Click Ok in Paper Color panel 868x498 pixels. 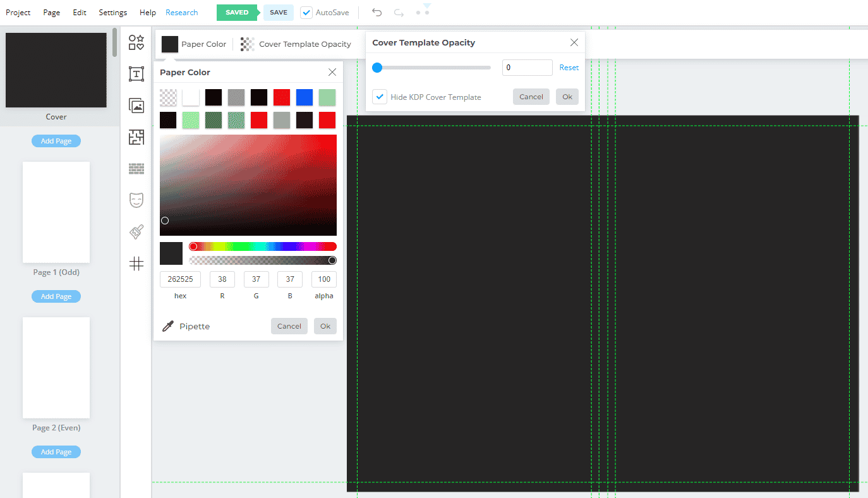tap(325, 326)
